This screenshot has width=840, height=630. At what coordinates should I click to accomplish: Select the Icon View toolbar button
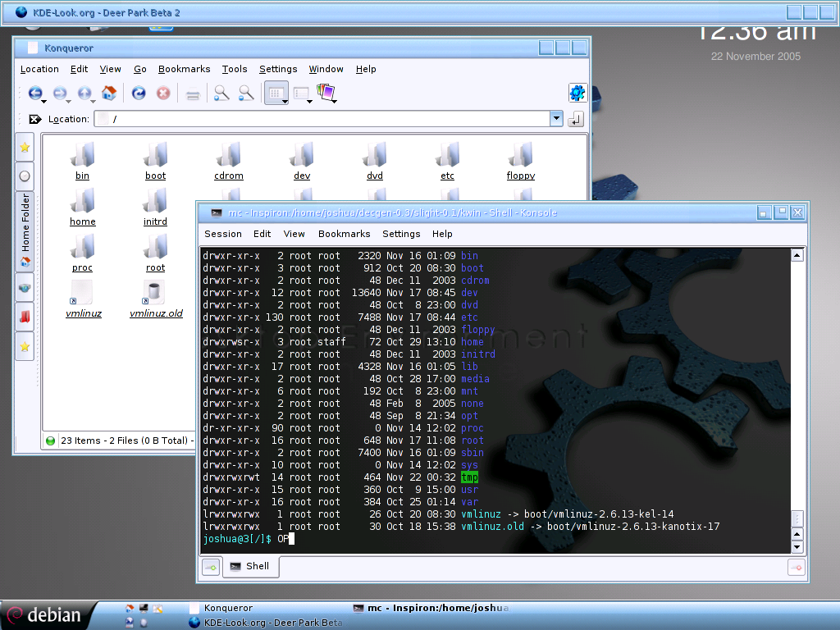(x=275, y=94)
